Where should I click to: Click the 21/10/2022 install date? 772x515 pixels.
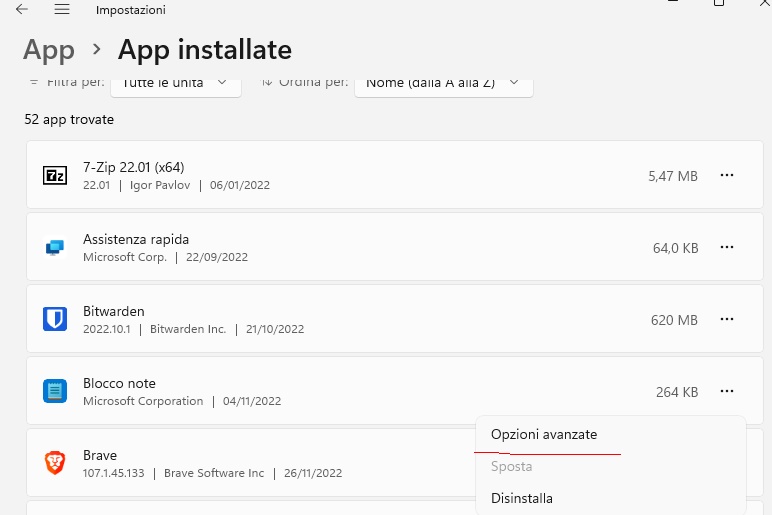point(275,329)
